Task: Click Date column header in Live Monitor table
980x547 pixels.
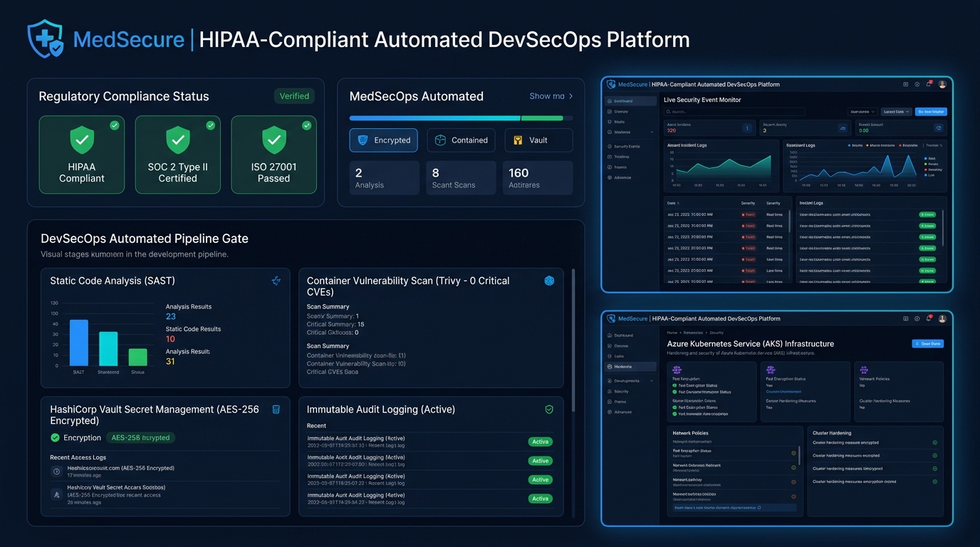Action: (x=672, y=203)
